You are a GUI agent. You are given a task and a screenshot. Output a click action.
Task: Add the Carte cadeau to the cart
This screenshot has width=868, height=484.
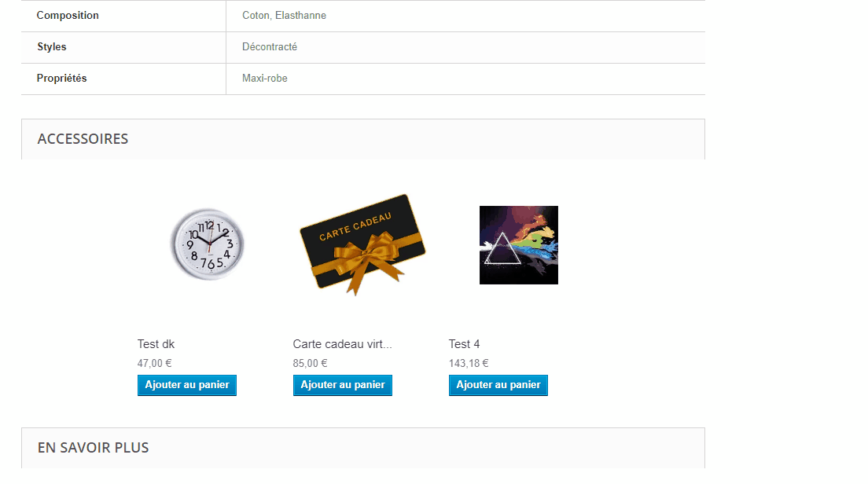(x=343, y=385)
